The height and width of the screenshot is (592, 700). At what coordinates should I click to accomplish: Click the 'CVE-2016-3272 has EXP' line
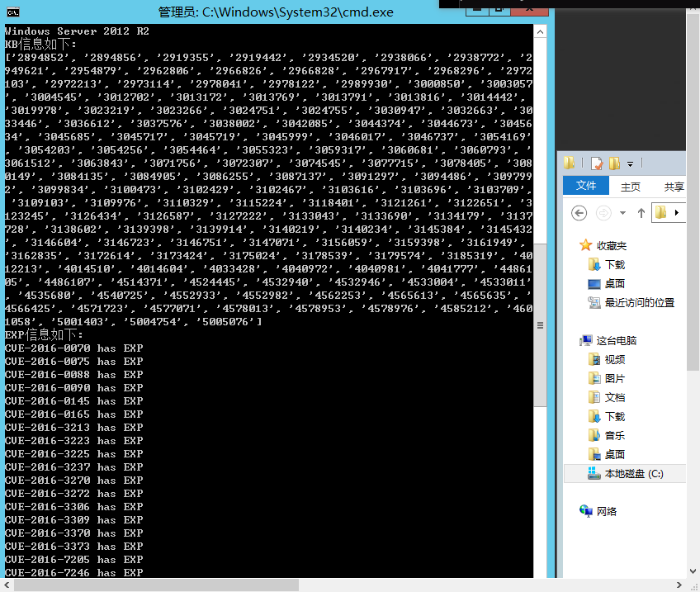73,494
